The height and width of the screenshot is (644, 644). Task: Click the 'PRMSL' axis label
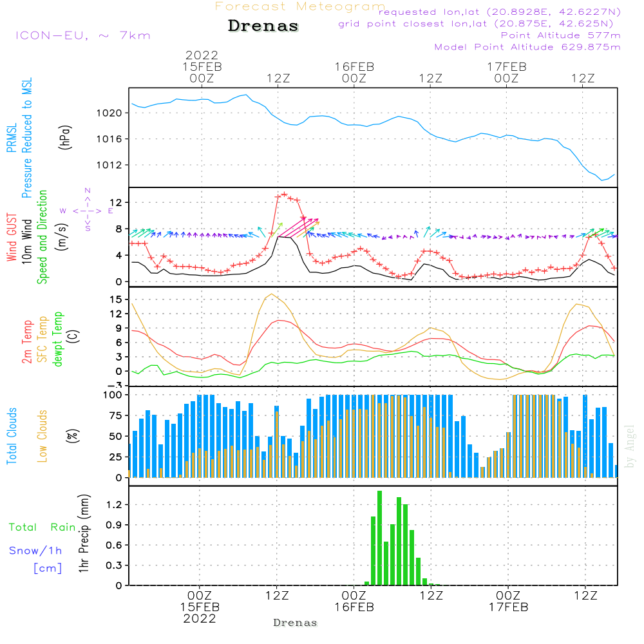(12, 138)
